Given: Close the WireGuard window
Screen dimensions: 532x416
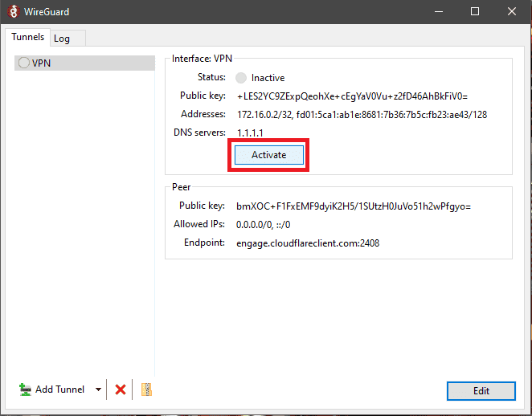Looking at the screenshot, I should [512, 11].
